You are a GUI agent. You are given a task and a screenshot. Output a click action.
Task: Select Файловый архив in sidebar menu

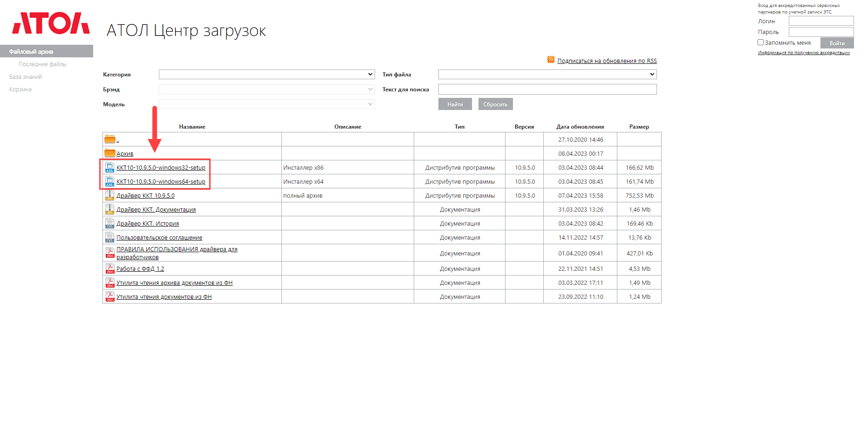pos(31,51)
